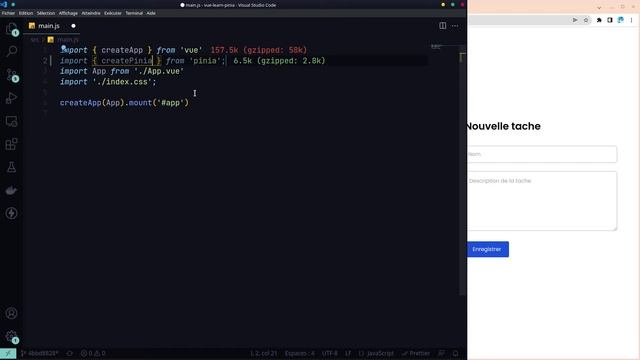640x360 pixels.
Task: Open the Edition menu
Action: point(26,13)
